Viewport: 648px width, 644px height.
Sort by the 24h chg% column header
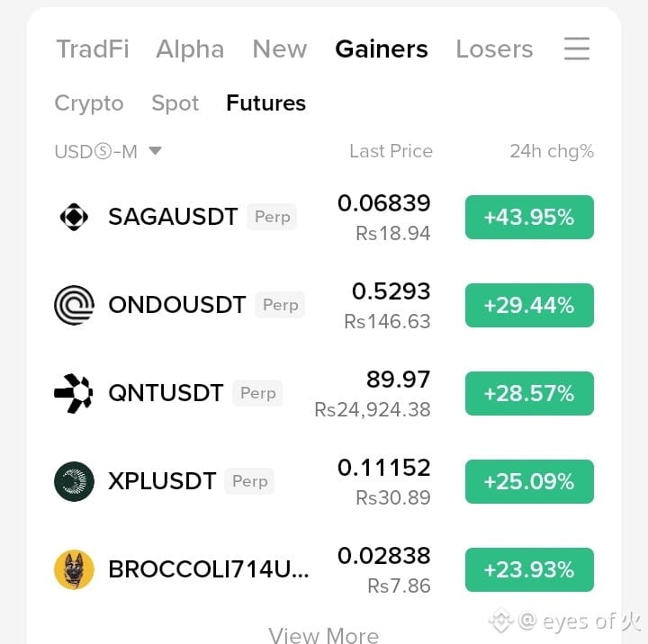tap(552, 151)
